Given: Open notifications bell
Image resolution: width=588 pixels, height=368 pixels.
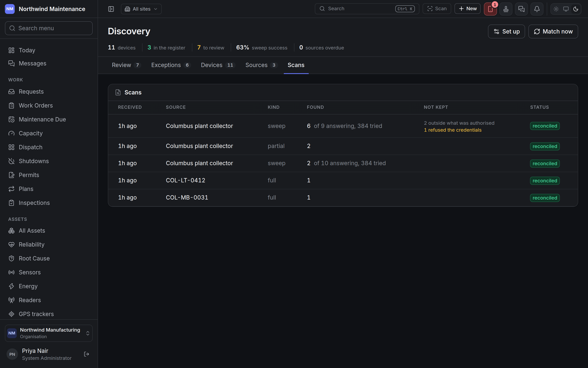Looking at the screenshot, I should [537, 9].
